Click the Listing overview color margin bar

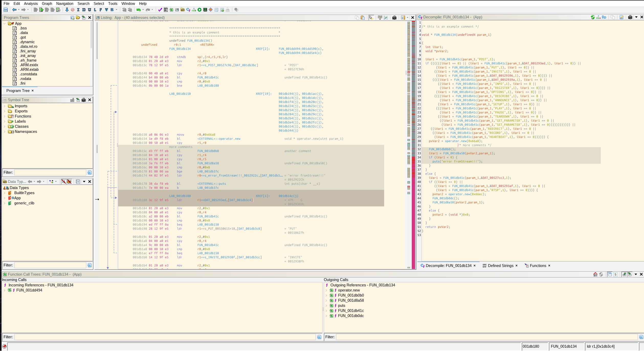[x=413, y=145]
